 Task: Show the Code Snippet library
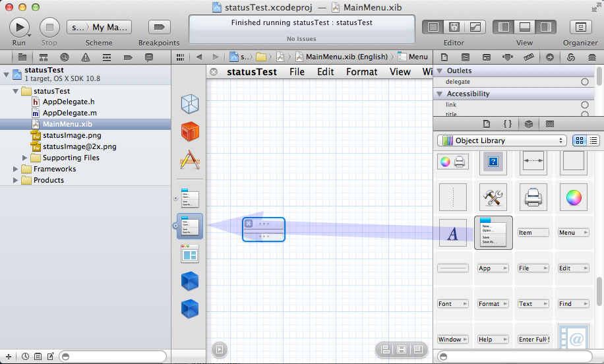tap(508, 124)
